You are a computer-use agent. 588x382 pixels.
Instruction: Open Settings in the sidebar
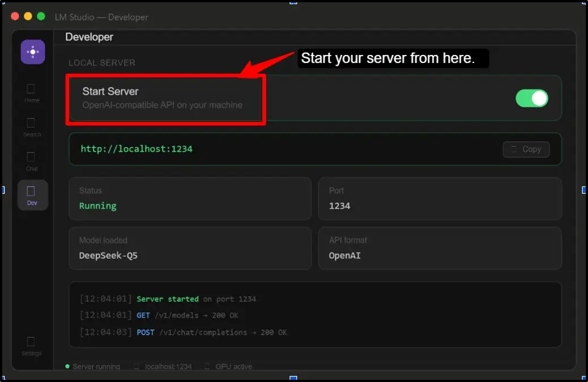tap(32, 346)
